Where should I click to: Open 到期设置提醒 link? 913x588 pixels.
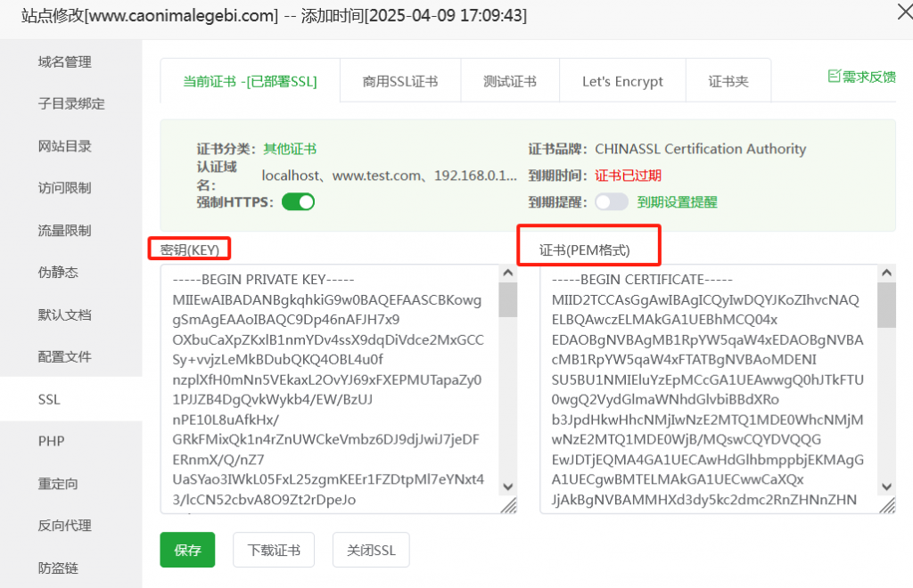tap(678, 202)
